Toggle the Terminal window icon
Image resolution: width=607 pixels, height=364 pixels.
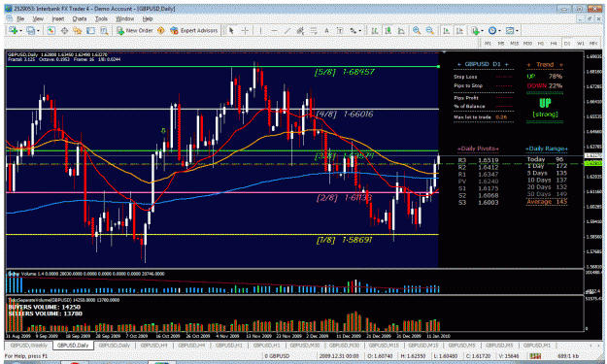click(90, 30)
